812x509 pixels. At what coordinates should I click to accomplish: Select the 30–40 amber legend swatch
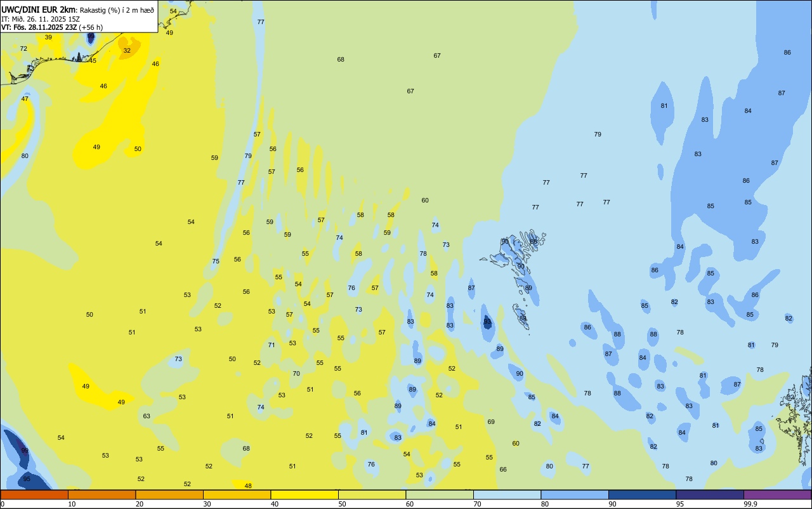click(x=237, y=494)
